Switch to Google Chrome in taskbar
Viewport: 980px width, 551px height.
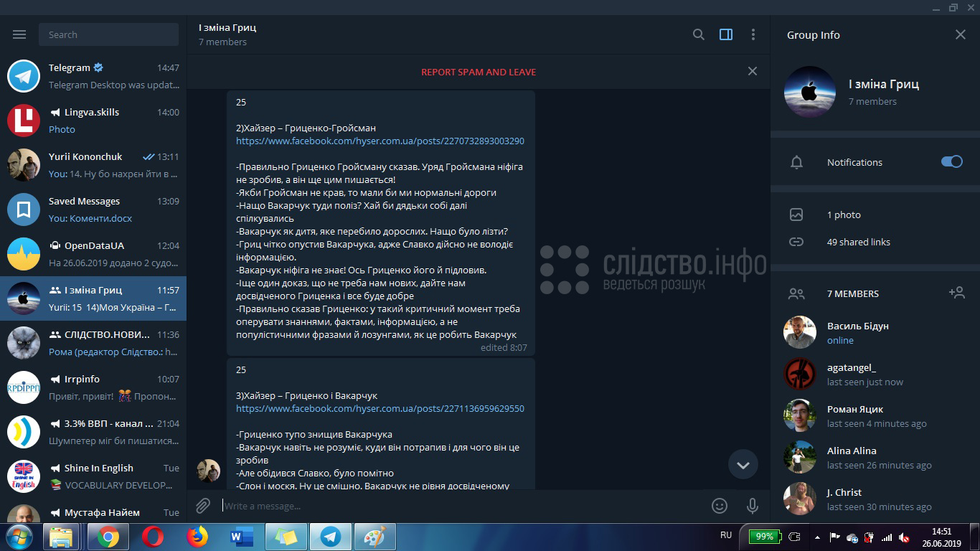[108, 537]
